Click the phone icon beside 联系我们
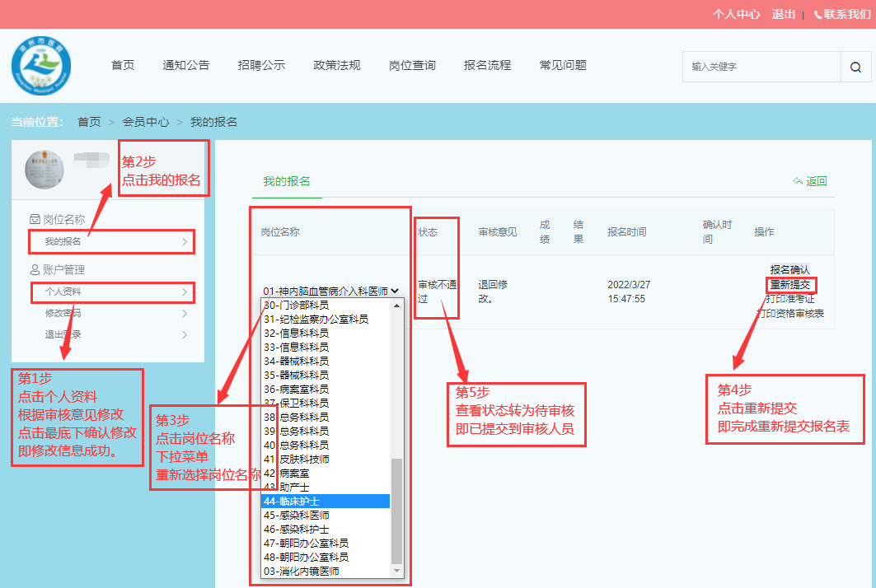The image size is (876, 588). click(x=817, y=15)
